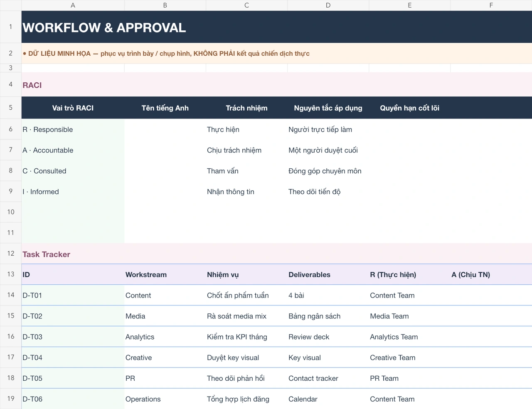
Task: Click the 'Trách nhiệm' header cell
Action: pyautogui.click(x=246, y=108)
